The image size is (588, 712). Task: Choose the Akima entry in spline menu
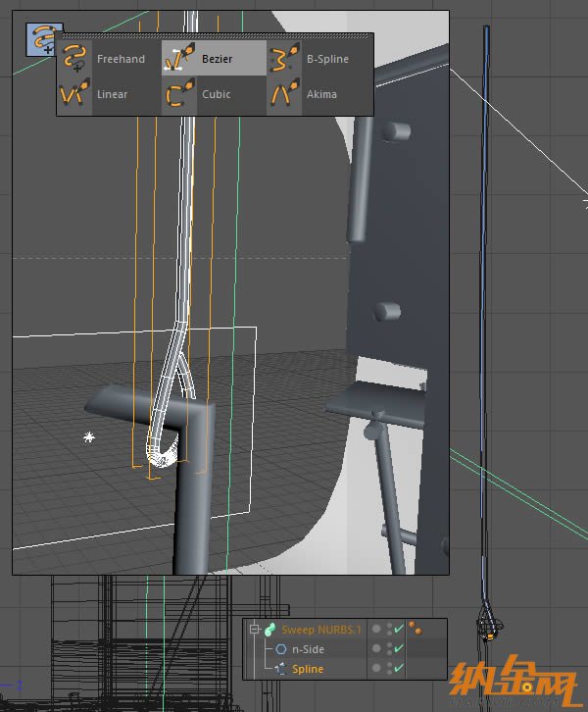click(320, 95)
